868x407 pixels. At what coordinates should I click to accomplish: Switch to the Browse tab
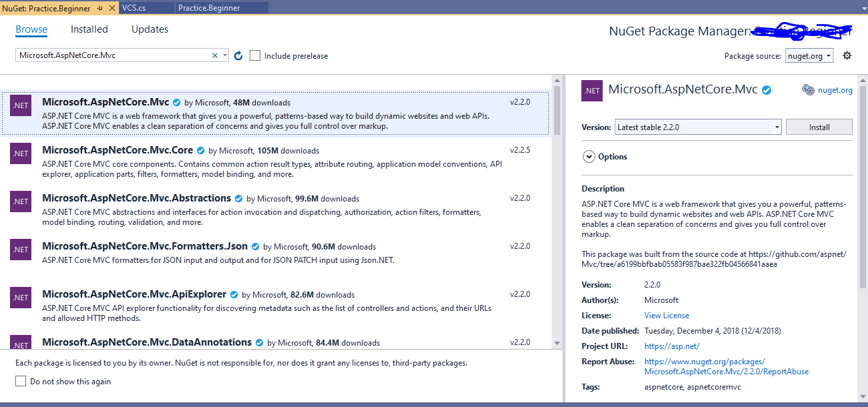[x=31, y=29]
